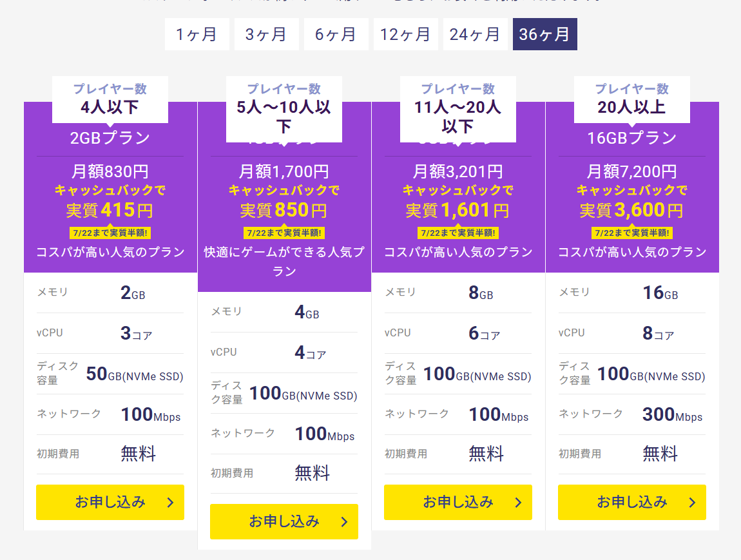The width and height of the screenshot is (741, 560).
Task: Click the active 36ヶ月 period tab
Action: click(x=545, y=34)
